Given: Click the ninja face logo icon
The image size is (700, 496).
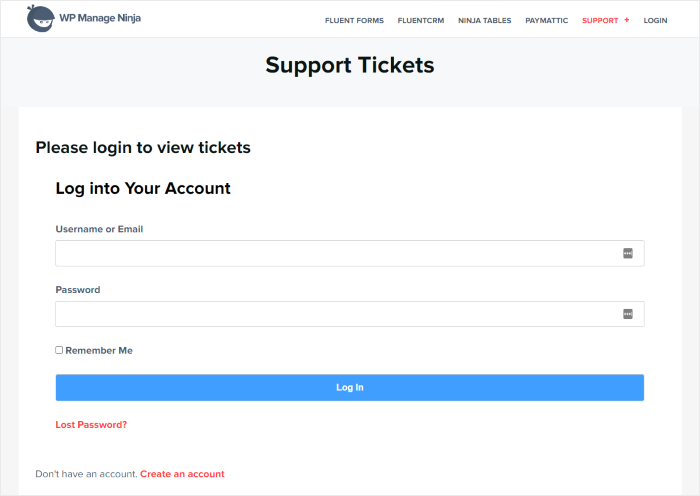Looking at the screenshot, I should pos(39,17).
